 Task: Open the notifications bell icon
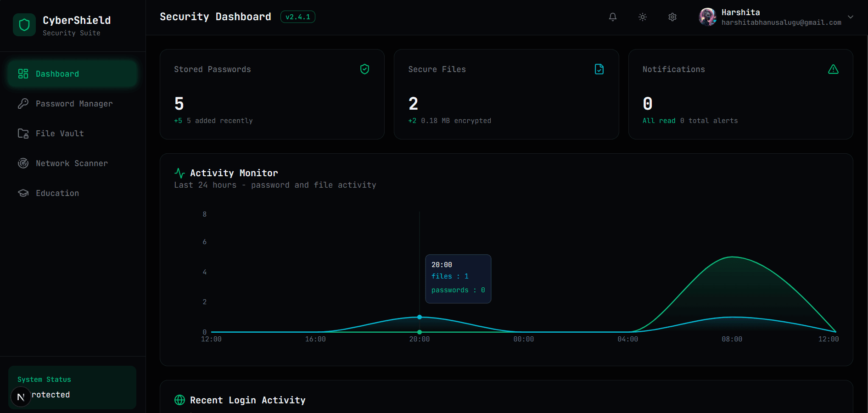click(x=612, y=17)
